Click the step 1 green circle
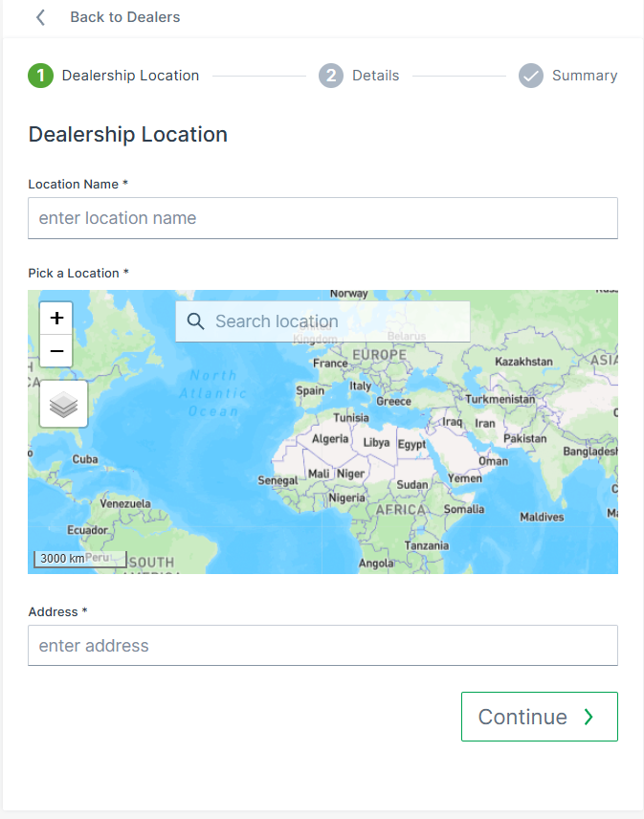The width and height of the screenshot is (644, 819). 40,76
